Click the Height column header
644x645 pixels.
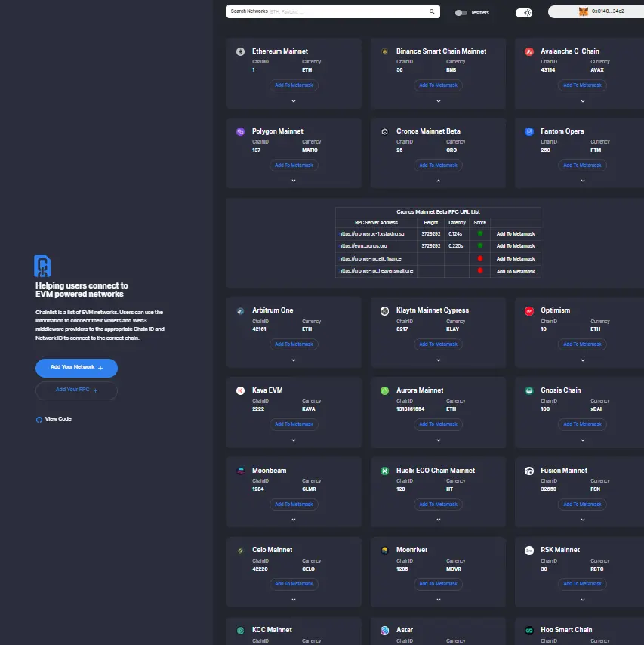430,223
